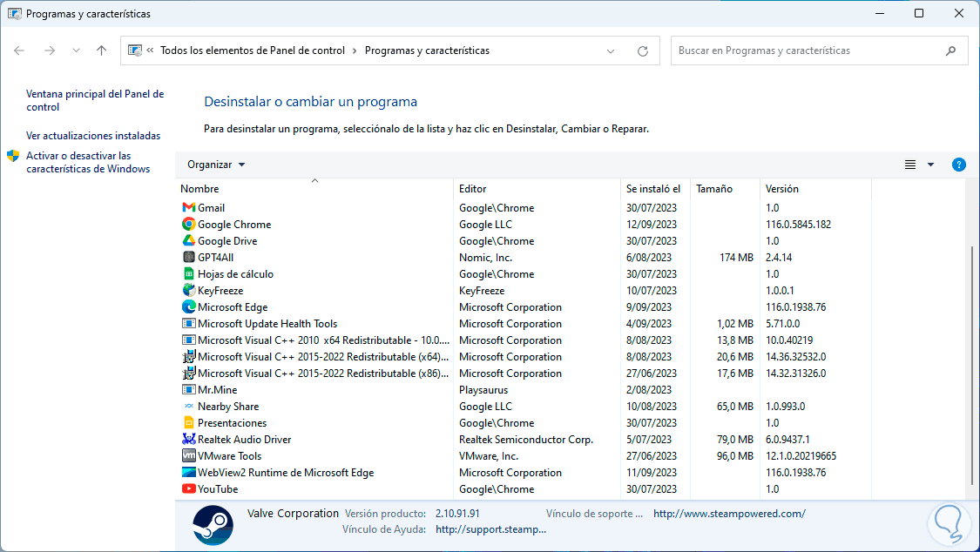Viewport: 980px width, 552px height.
Task: Click the WebView2 Runtime icon
Action: (188, 472)
